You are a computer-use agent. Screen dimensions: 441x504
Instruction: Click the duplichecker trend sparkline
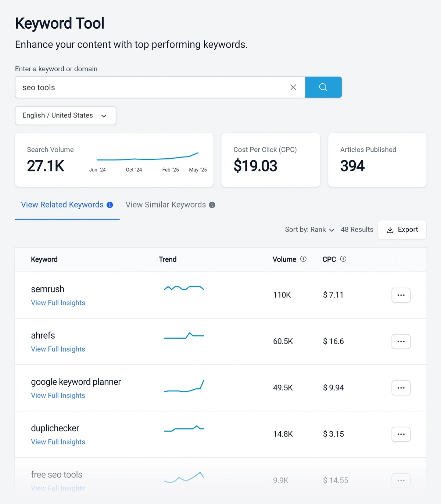184,429
